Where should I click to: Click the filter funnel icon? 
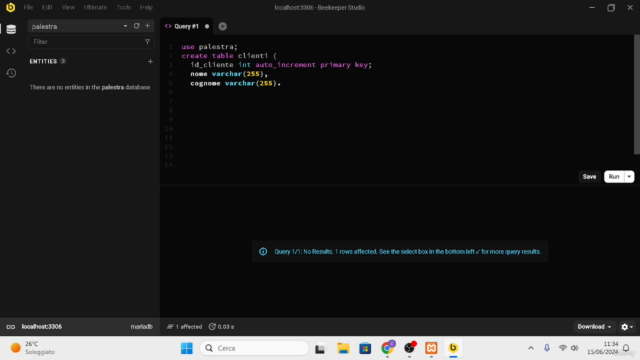147,42
